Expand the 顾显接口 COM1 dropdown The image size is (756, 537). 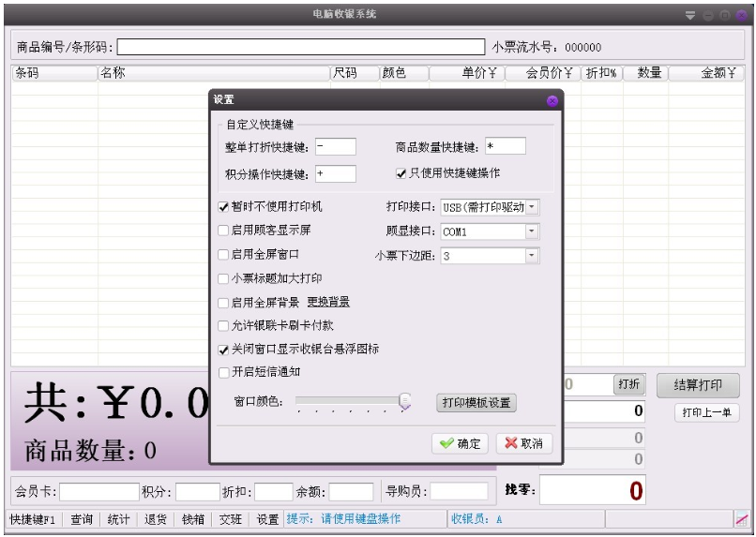[532, 231]
